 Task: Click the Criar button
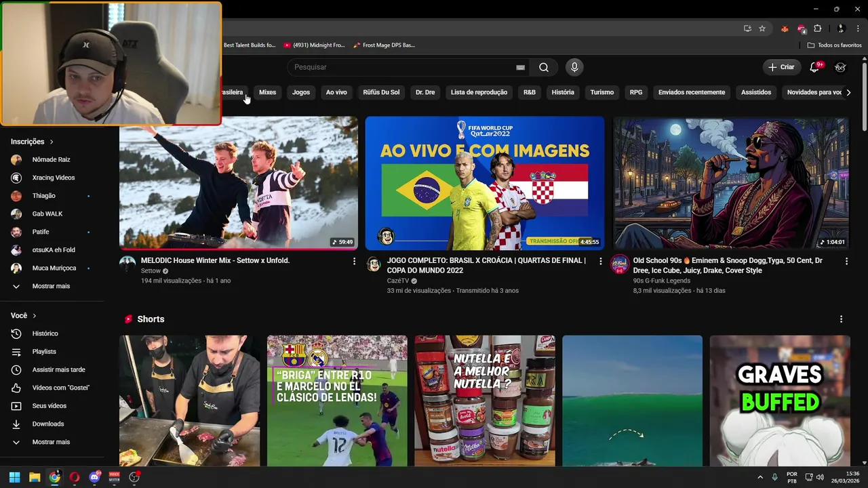781,67
